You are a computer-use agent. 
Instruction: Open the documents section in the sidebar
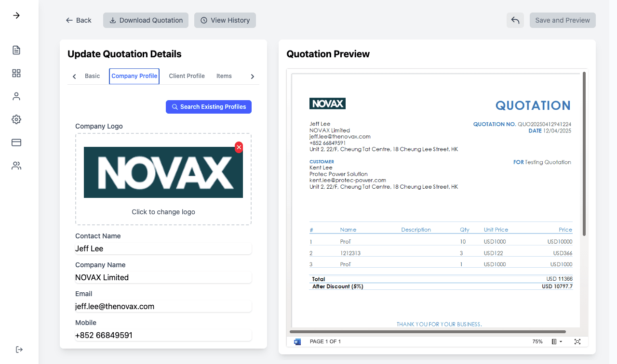tap(16, 50)
